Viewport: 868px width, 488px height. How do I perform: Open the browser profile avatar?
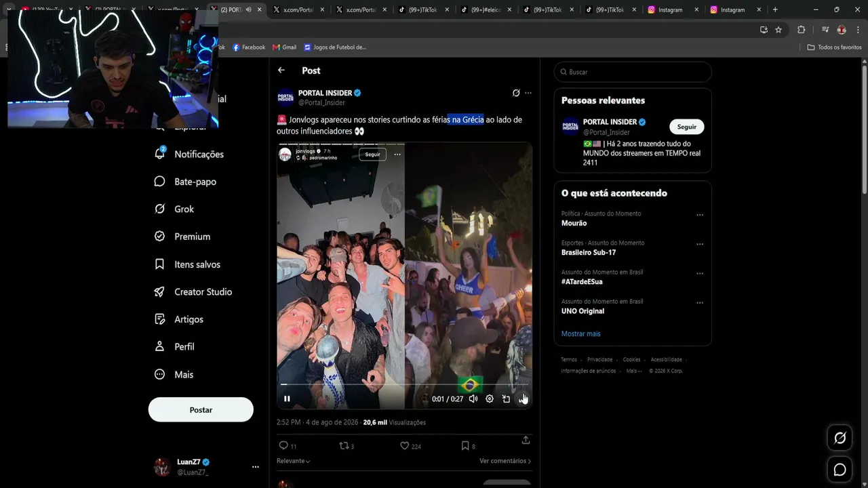[x=842, y=30]
